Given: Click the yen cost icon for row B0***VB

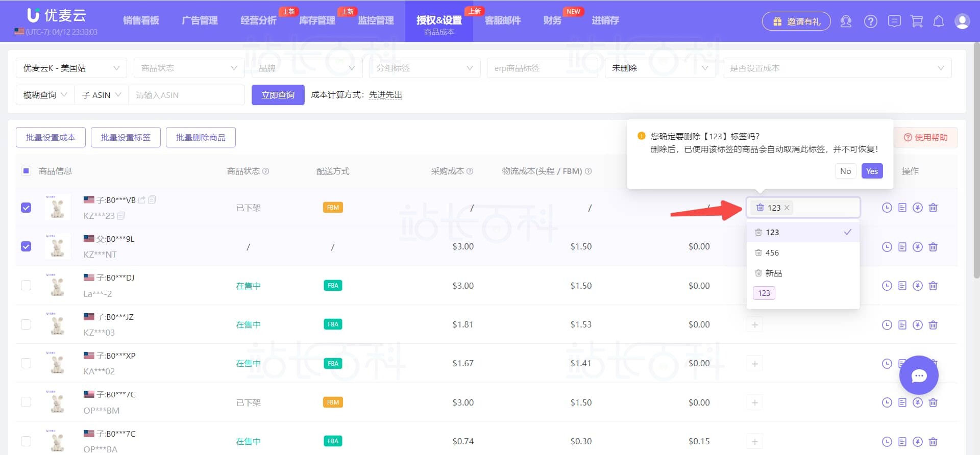Looking at the screenshot, I should click(918, 208).
